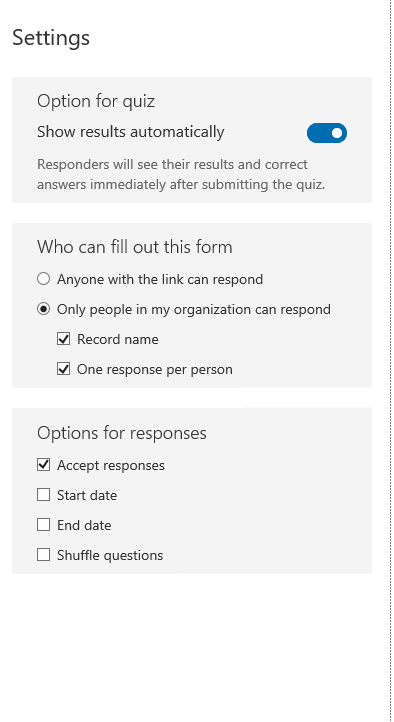The image size is (394, 722).
Task: Select Anyone with the link radio button
Action: click(43, 279)
